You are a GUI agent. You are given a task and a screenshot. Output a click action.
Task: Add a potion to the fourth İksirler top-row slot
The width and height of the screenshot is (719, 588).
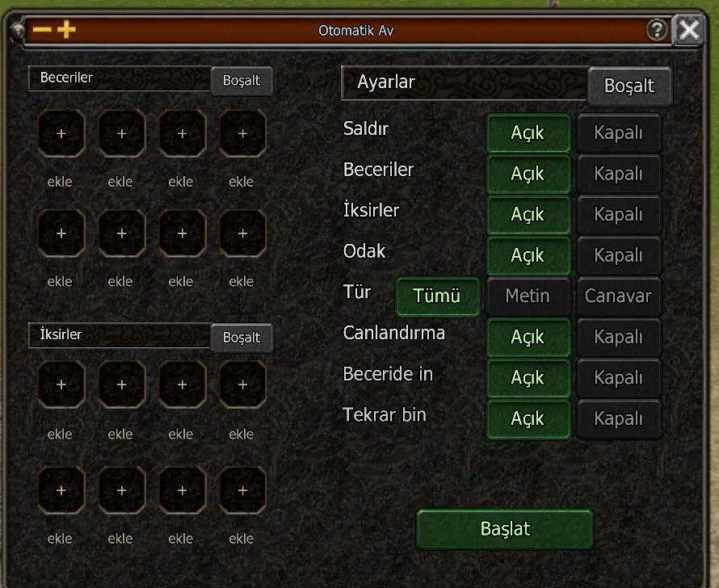pyautogui.click(x=242, y=384)
